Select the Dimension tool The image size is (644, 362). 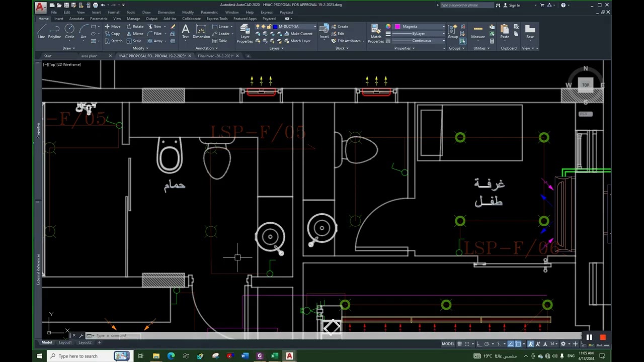tap(201, 31)
